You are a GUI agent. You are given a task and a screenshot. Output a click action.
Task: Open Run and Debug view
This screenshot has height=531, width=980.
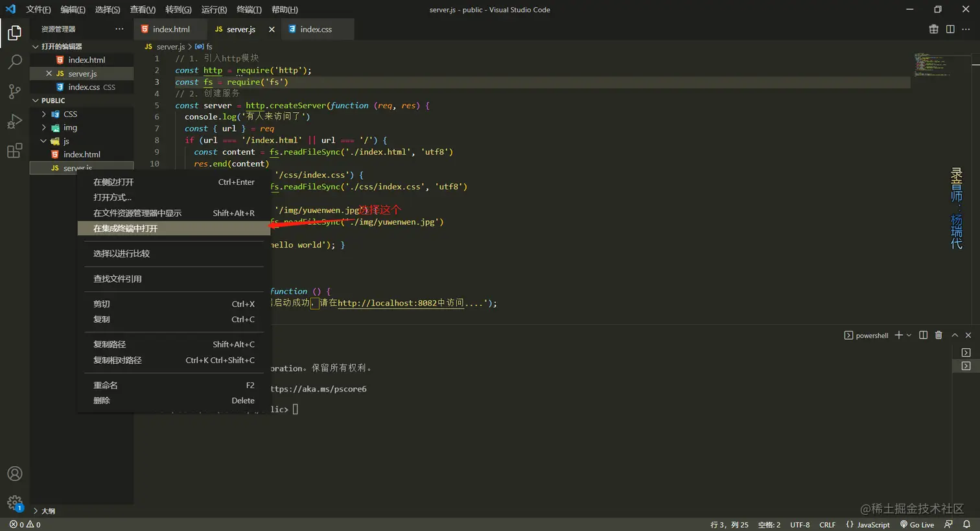[14, 121]
